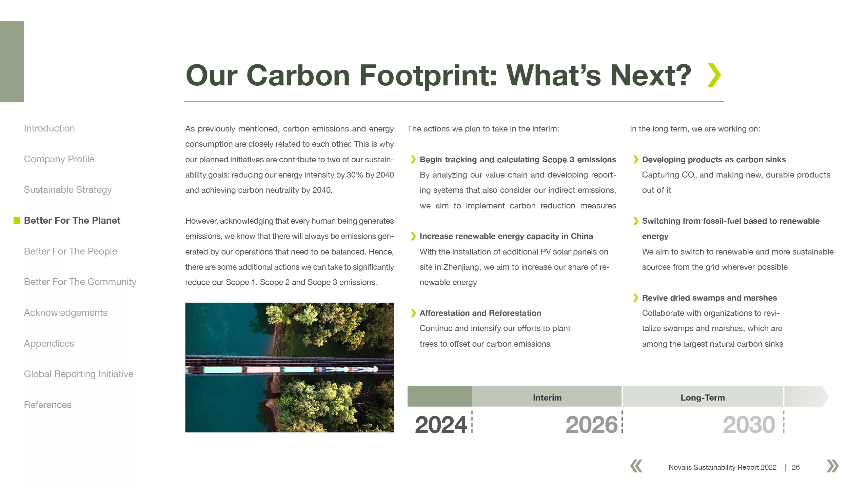Go to previous page with double-left chevron

(x=636, y=466)
